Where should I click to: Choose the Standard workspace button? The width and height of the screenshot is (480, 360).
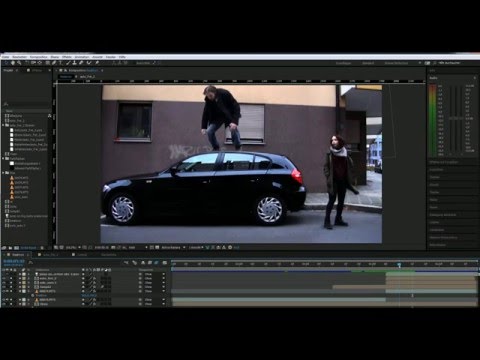click(x=368, y=63)
